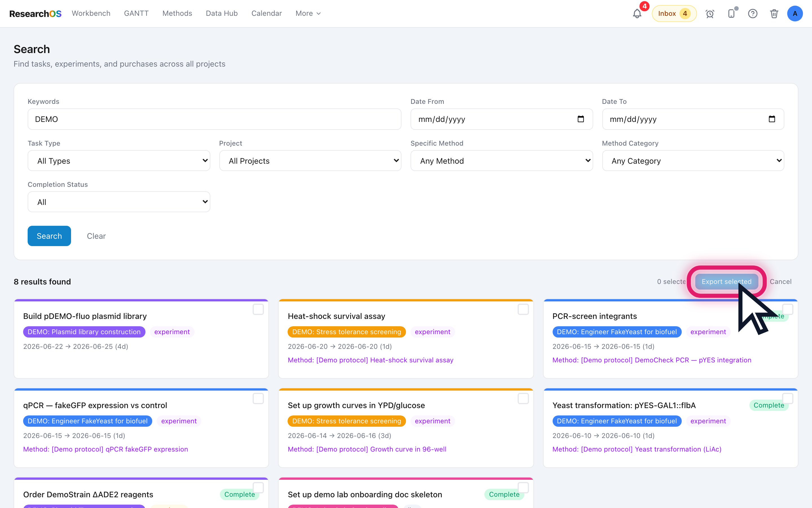
Task: Open the Completion Status dropdown
Action: (x=119, y=202)
